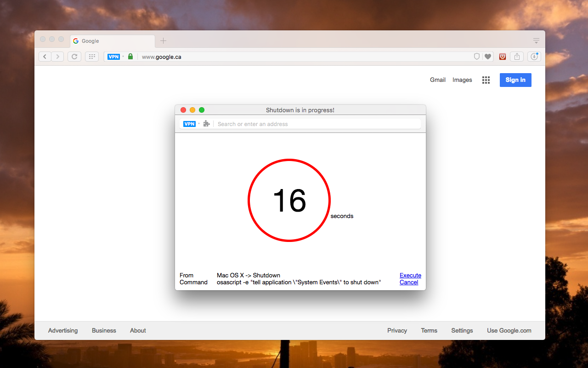Cancel the shutdown countdown
This screenshot has height=368, width=588.
[409, 282]
